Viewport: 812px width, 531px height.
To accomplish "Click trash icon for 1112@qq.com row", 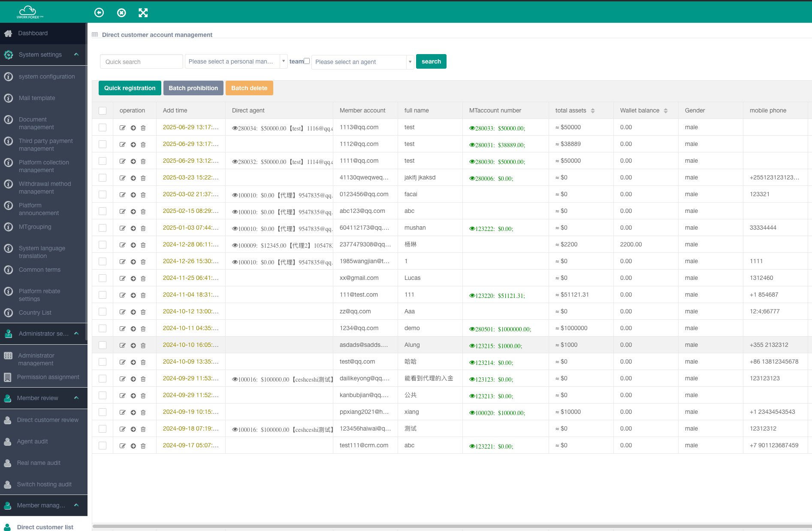I will (143, 145).
